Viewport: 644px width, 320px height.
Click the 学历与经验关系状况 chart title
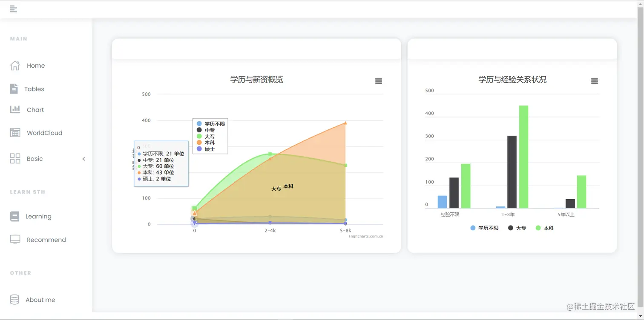click(x=512, y=80)
